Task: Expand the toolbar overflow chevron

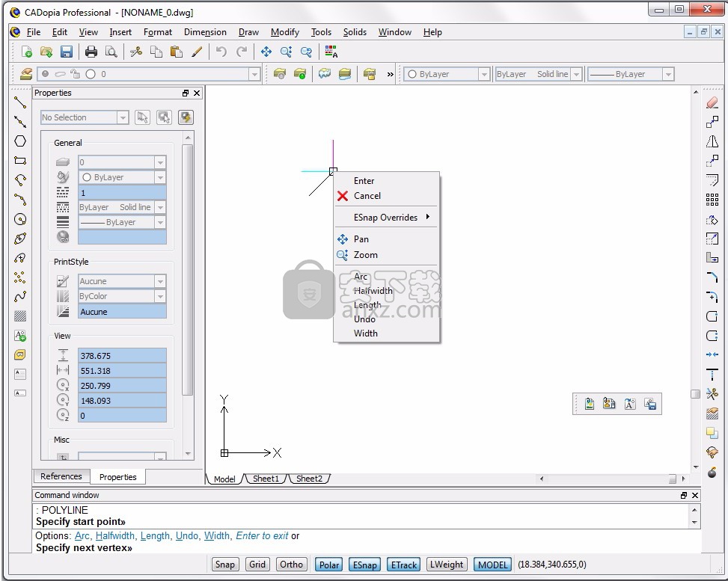Action: point(390,74)
